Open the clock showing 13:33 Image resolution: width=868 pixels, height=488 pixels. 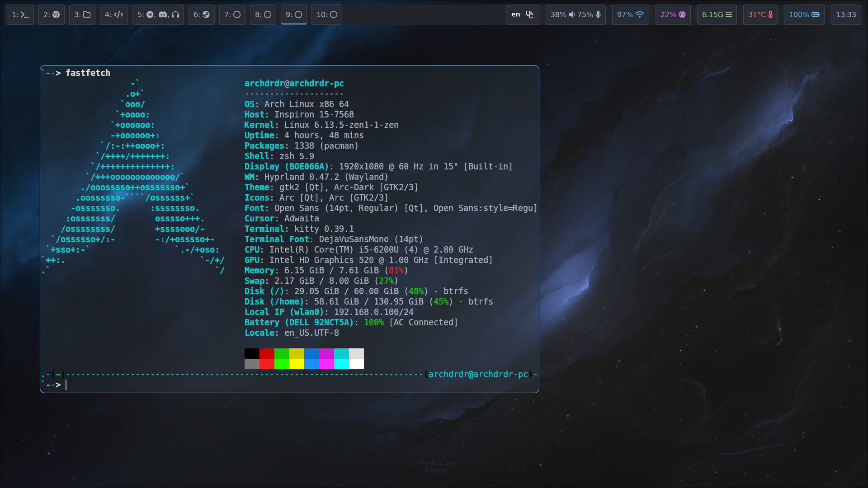tap(846, 14)
